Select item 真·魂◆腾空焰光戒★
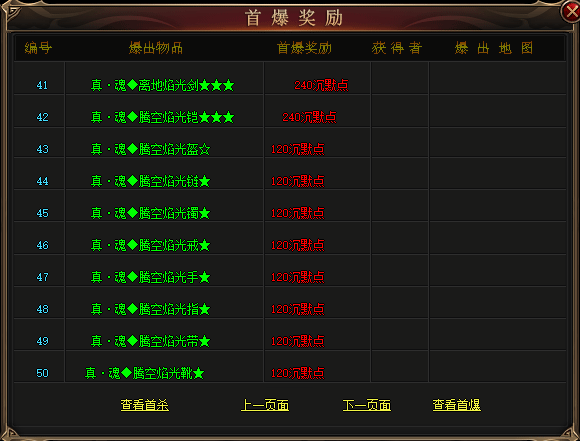 [151, 245]
